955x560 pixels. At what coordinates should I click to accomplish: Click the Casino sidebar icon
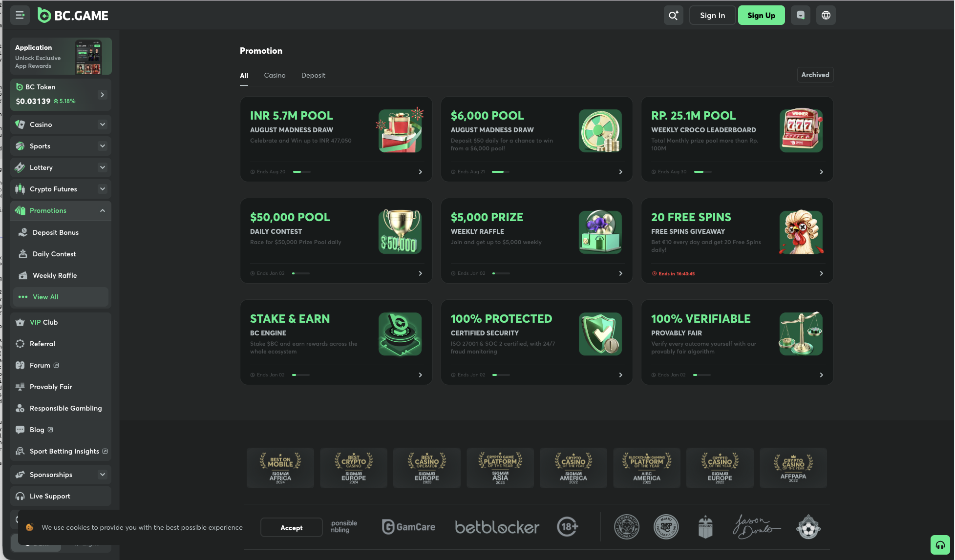click(20, 124)
